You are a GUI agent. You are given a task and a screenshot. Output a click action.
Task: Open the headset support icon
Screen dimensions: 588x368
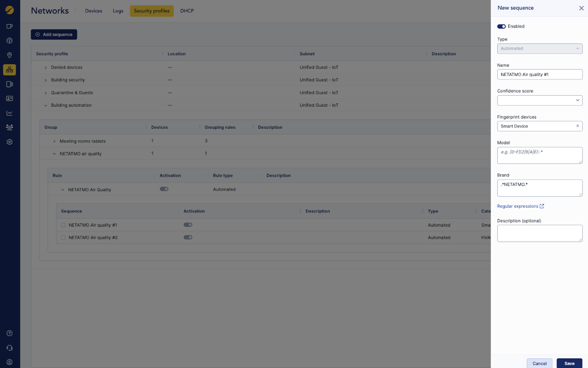[x=9, y=348]
